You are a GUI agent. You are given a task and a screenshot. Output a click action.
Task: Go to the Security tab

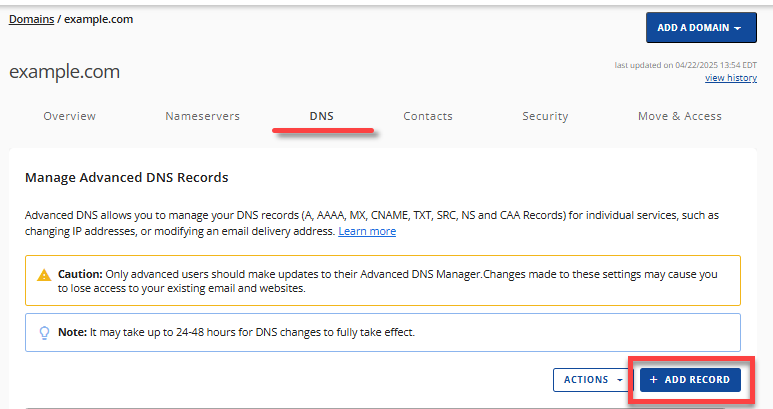[x=545, y=116]
